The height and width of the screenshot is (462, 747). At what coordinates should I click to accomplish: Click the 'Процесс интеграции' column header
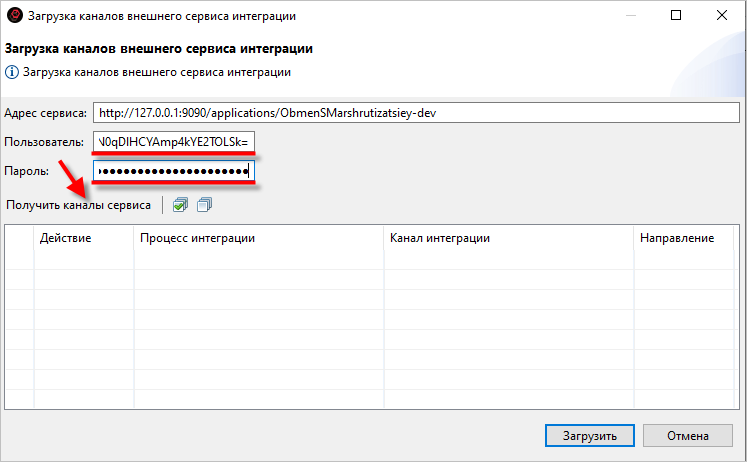tap(257, 238)
